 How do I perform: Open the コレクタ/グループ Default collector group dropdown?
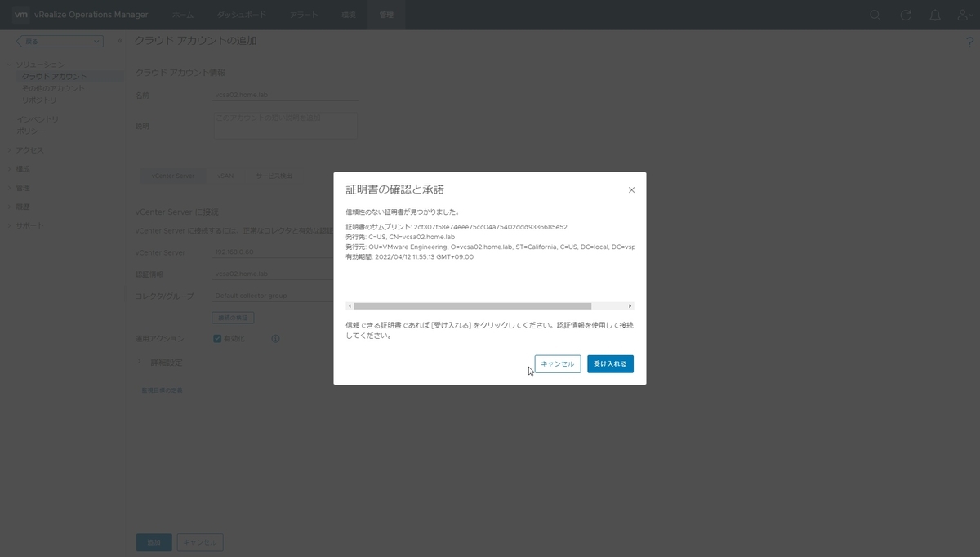click(x=273, y=296)
